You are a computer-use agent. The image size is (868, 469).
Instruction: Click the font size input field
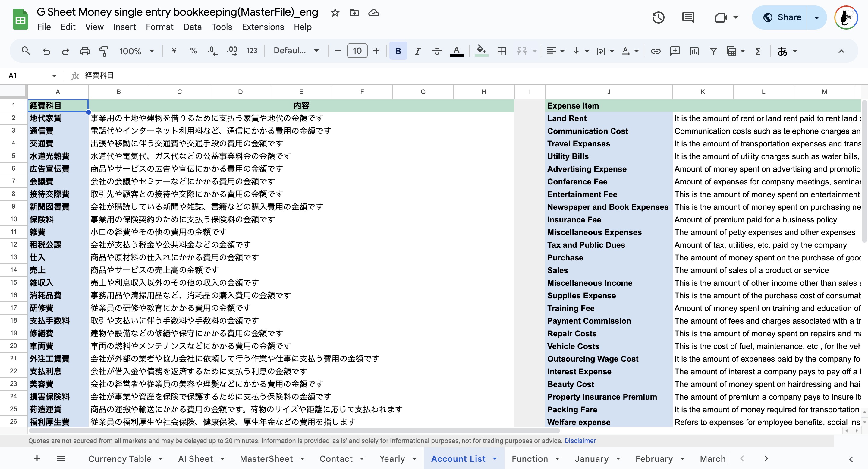[357, 51]
